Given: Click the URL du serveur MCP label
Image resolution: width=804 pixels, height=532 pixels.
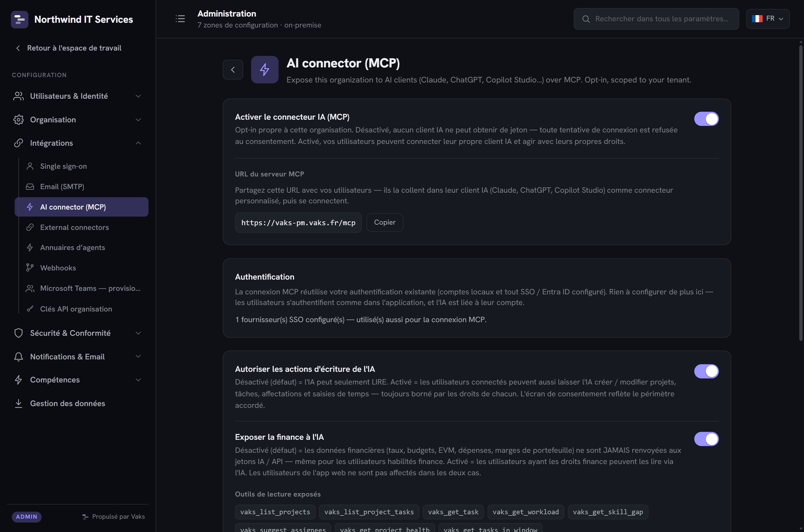Looking at the screenshot, I should [269, 174].
